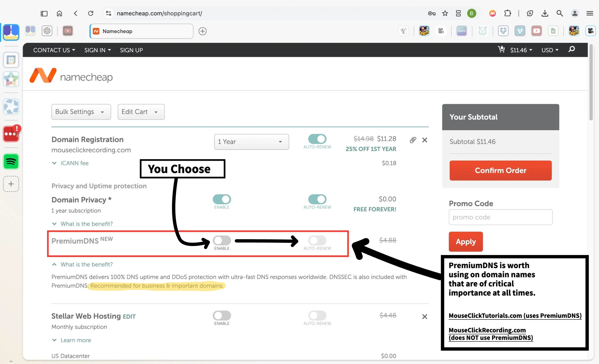Open the Bulk Settings dropdown
The width and height of the screenshot is (599, 364).
tap(81, 112)
